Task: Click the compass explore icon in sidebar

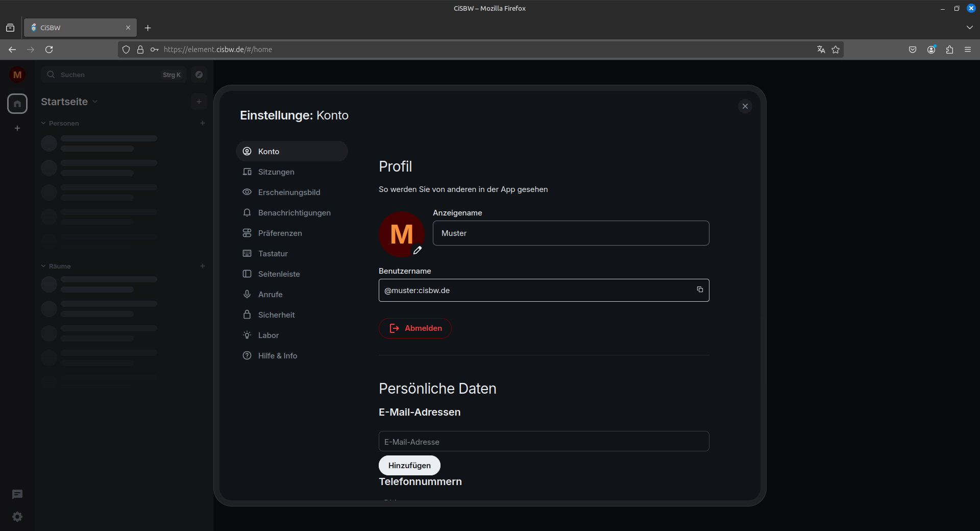Action: [199, 75]
